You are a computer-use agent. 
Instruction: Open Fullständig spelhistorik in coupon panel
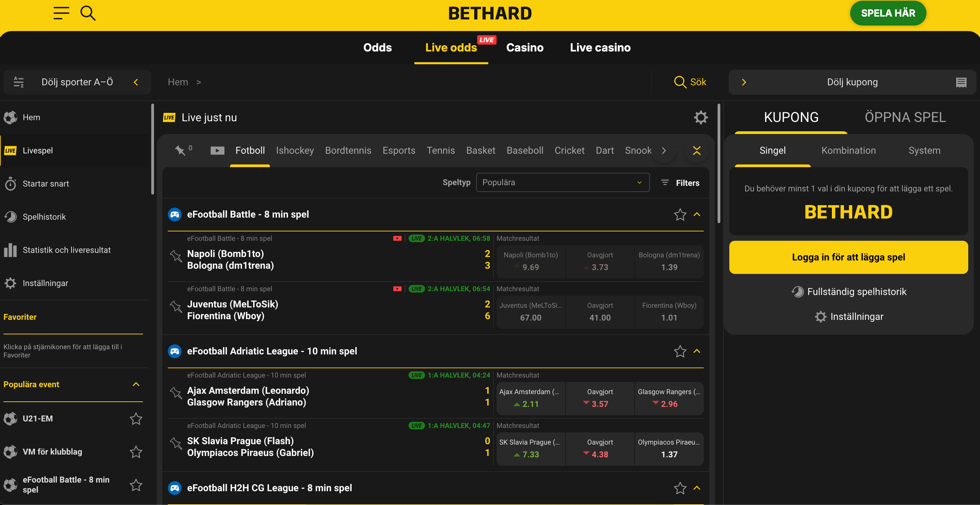tap(848, 292)
